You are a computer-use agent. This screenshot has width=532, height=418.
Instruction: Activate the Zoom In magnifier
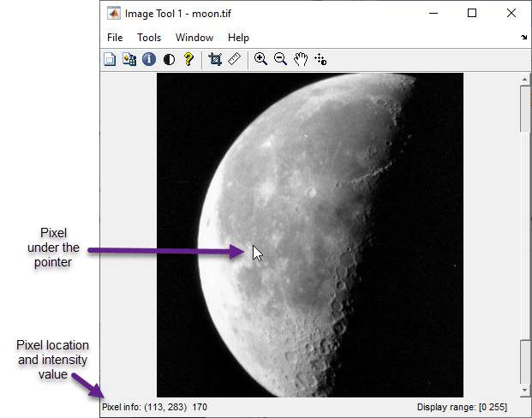(x=260, y=59)
